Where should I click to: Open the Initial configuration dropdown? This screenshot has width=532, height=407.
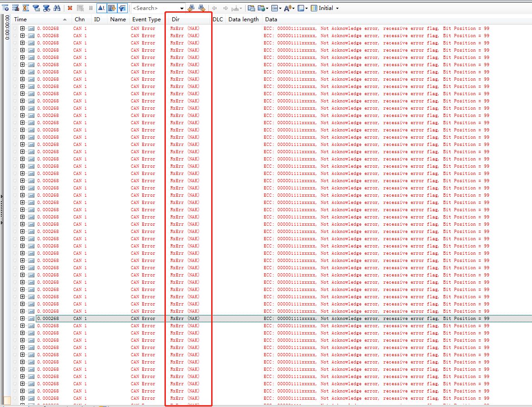click(337, 8)
